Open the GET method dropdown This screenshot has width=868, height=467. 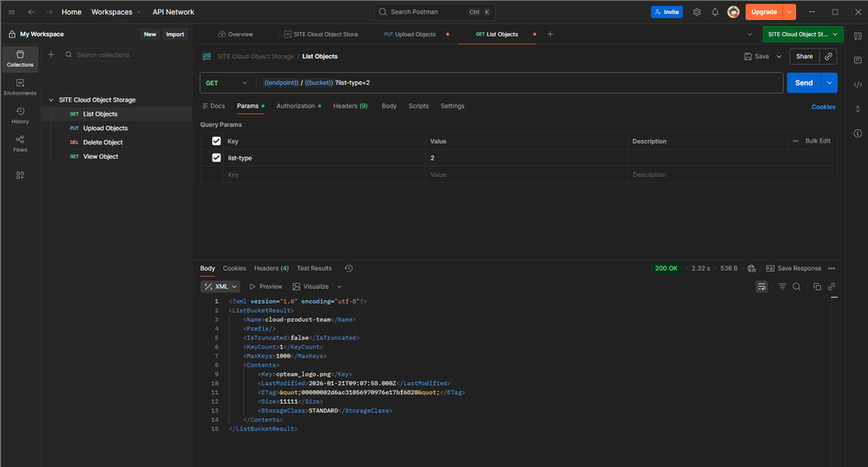point(227,83)
